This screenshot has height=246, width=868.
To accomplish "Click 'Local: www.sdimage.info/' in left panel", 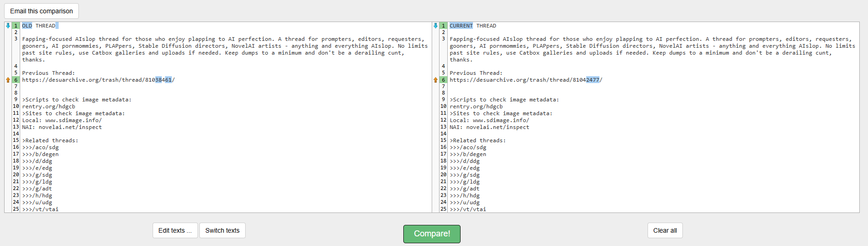I will [62, 120].
